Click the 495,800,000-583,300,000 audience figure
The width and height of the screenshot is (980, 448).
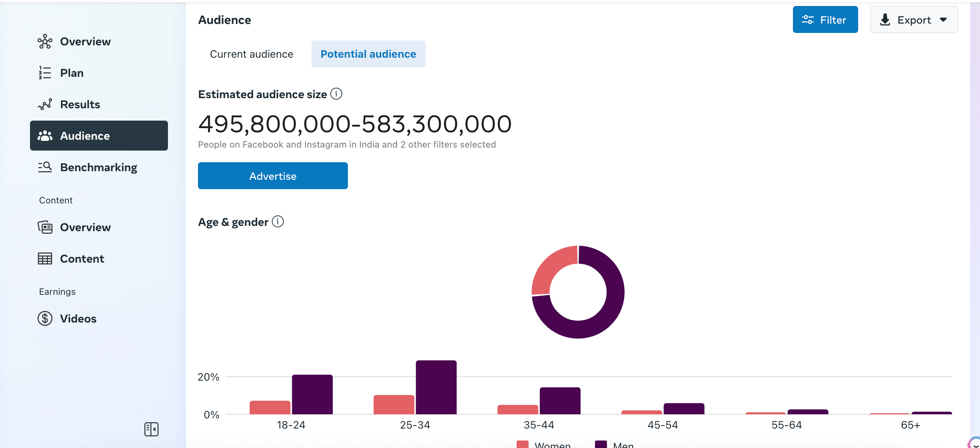point(355,124)
